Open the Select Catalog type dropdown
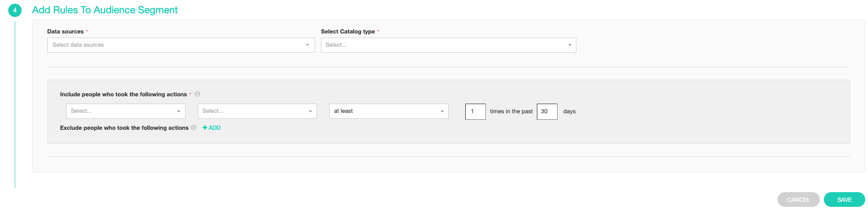Screen dimensions: 868x216 coord(441,45)
